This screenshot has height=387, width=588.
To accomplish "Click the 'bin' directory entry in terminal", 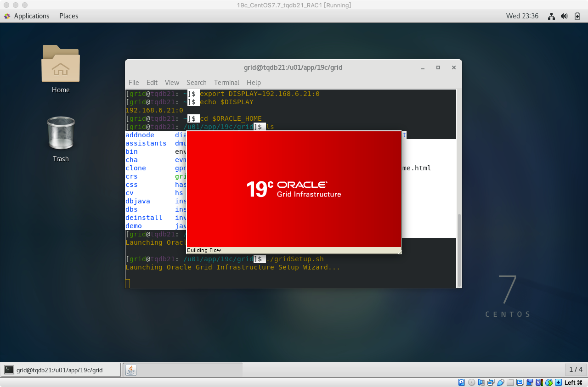I will pyautogui.click(x=131, y=151).
